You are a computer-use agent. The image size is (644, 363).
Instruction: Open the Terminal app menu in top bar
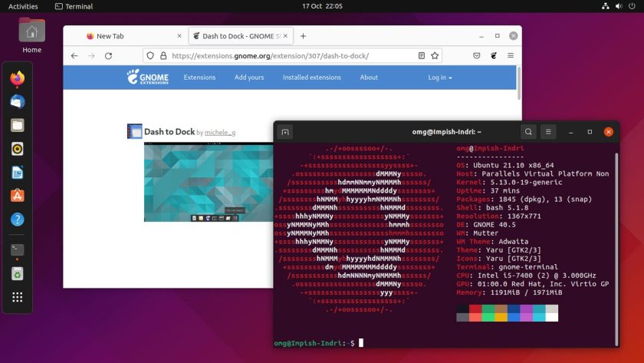pos(74,6)
